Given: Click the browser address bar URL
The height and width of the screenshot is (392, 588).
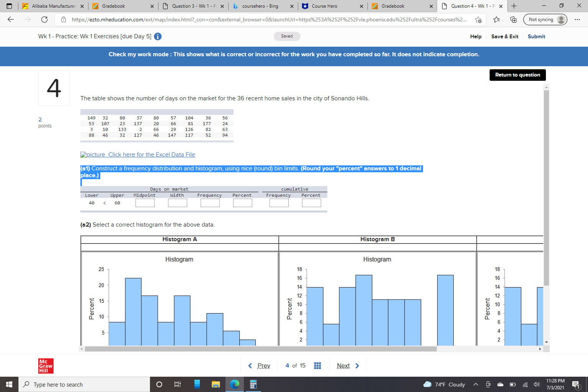Looking at the screenshot, I should (x=269, y=20).
